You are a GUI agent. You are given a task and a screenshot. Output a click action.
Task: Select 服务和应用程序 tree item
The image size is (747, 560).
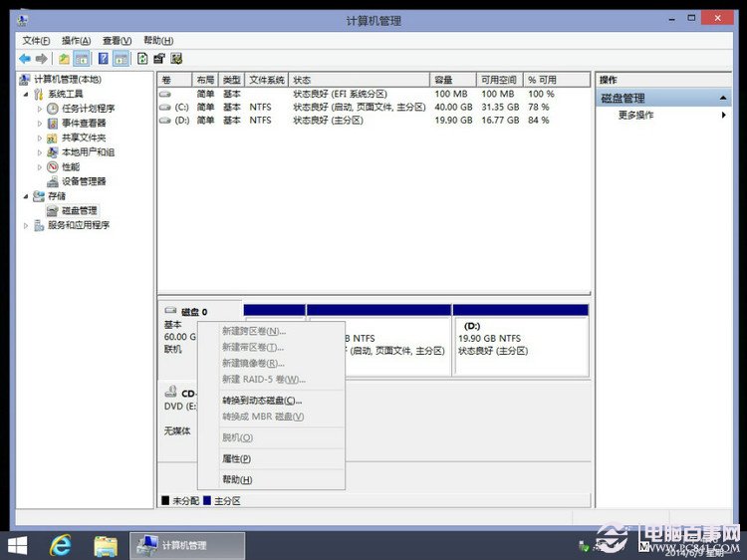(x=79, y=225)
